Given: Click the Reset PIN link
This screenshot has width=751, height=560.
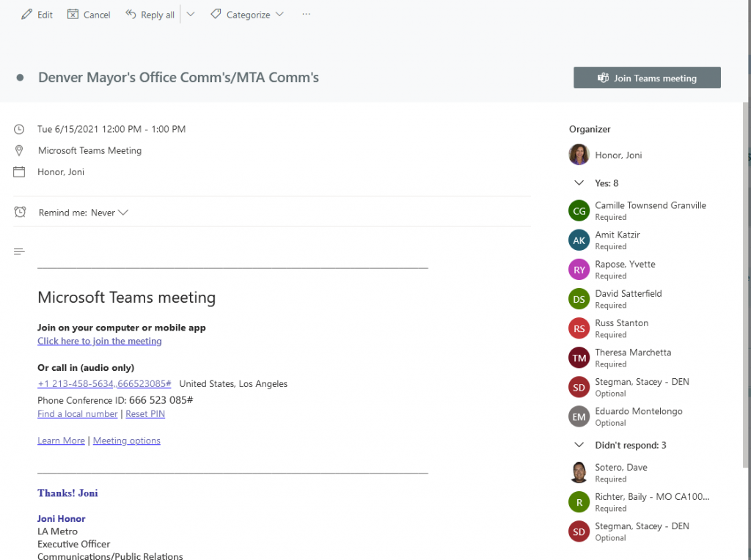Looking at the screenshot, I should coord(145,414).
